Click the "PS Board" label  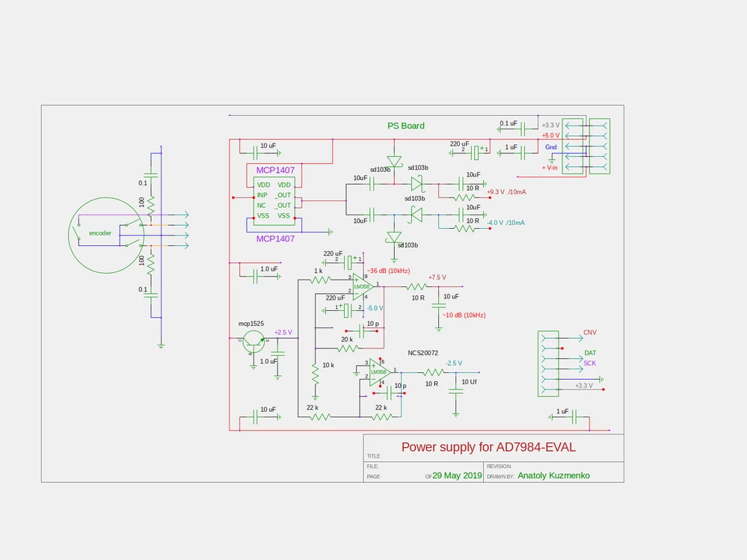(x=406, y=126)
